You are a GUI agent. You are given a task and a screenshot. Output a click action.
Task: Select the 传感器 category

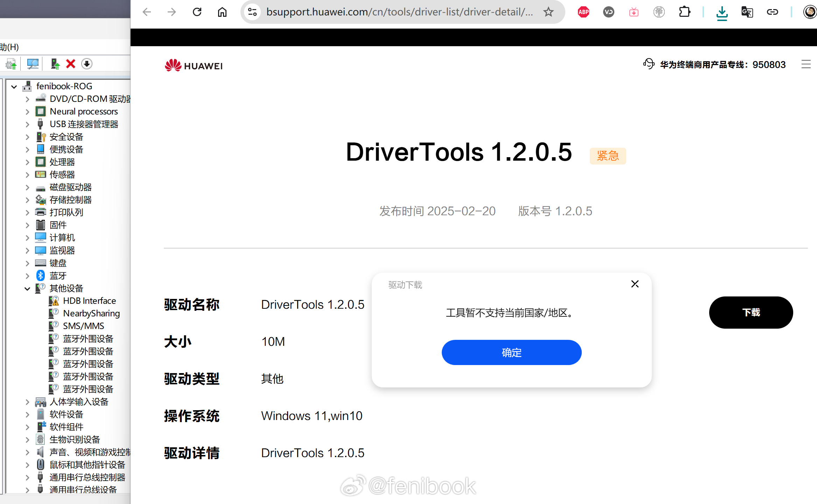(x=62, y=175)
